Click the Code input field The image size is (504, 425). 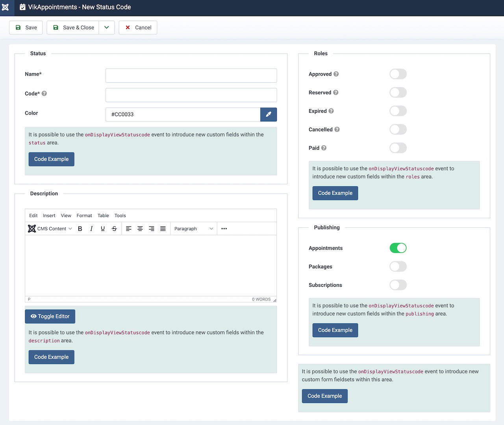191,95
